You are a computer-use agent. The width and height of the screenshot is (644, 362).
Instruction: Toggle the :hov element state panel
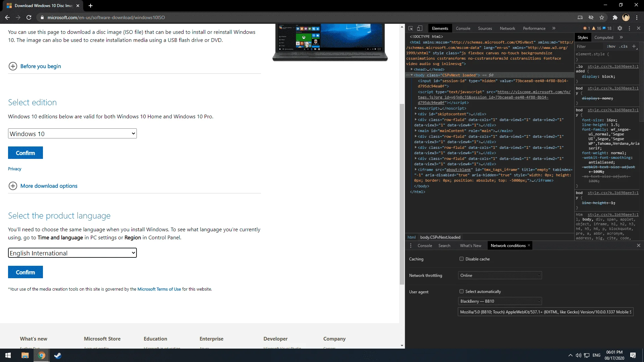[611, 47]
